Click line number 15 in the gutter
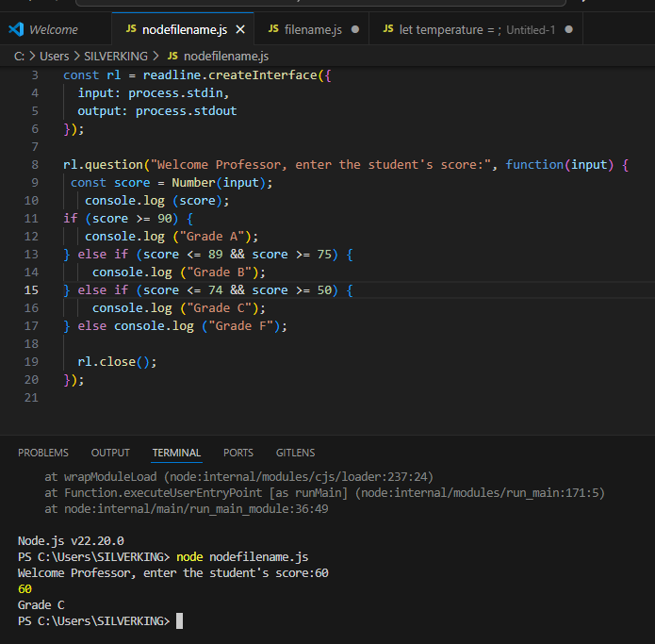Screen dimensions: 655x644 point(31,290)
